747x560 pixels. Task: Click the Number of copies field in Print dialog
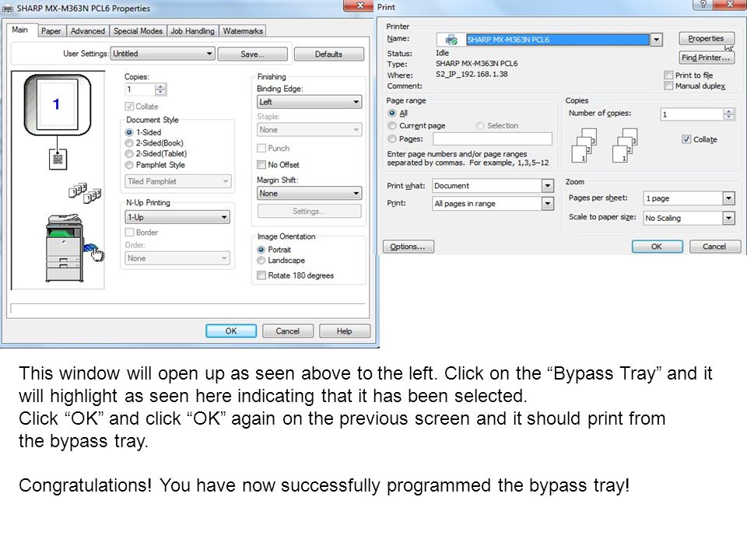click(x=692, y=114)
